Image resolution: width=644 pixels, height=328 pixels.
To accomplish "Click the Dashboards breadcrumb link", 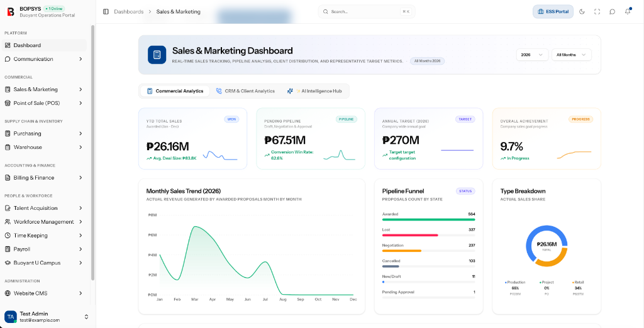I will [x=129, y=12].
